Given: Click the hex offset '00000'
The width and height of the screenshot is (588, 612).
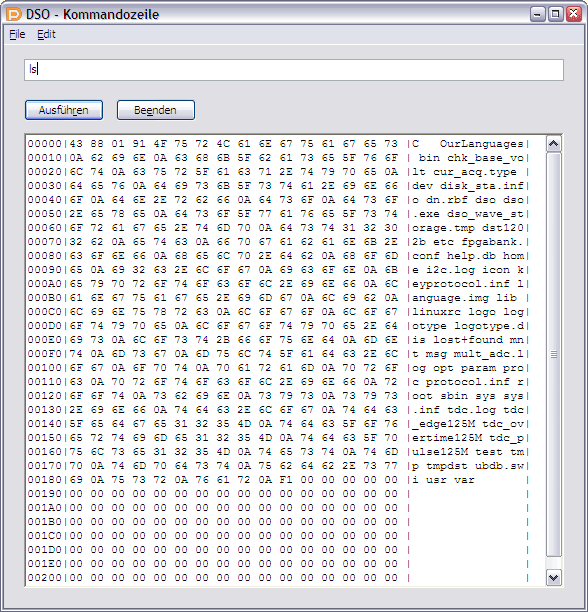Looking at the screenshot, I should click(44, 144).
